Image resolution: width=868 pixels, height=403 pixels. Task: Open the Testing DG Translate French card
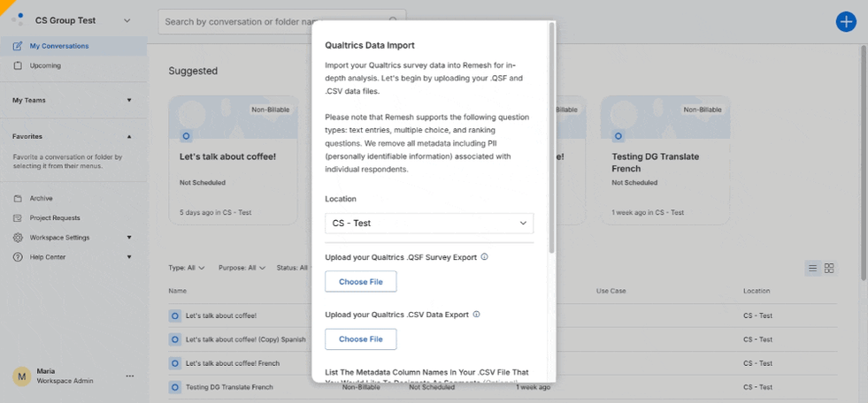[665, 160]
